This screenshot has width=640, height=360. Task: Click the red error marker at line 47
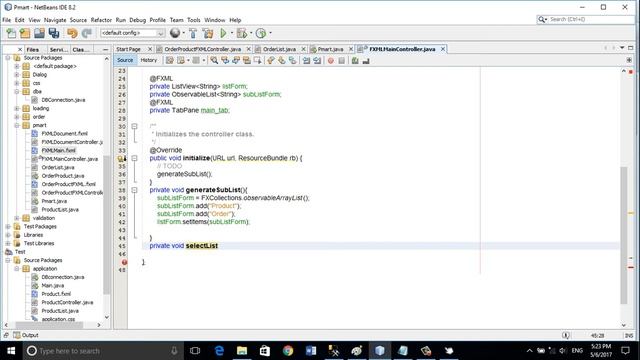click(x=124, y=262)
